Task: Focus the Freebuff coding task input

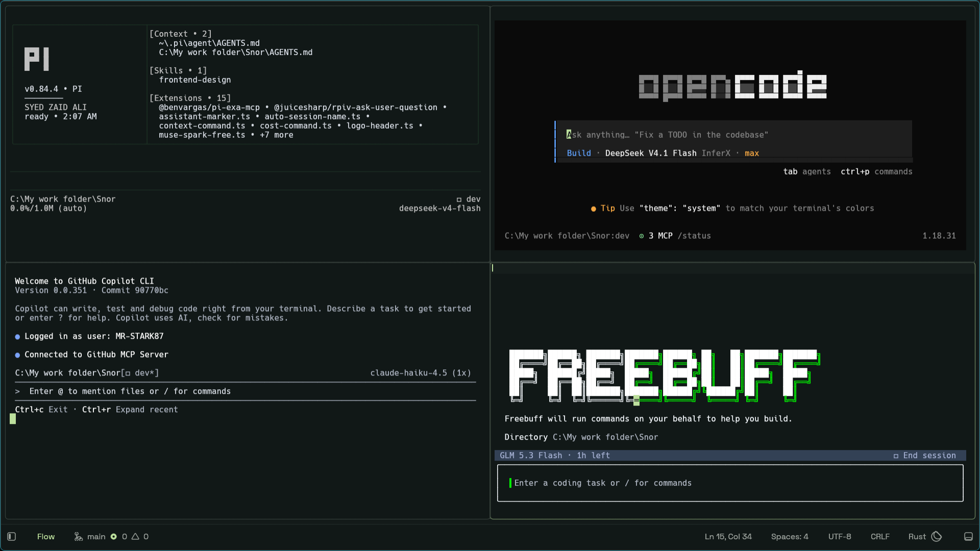Action: (x=730, y=483)
